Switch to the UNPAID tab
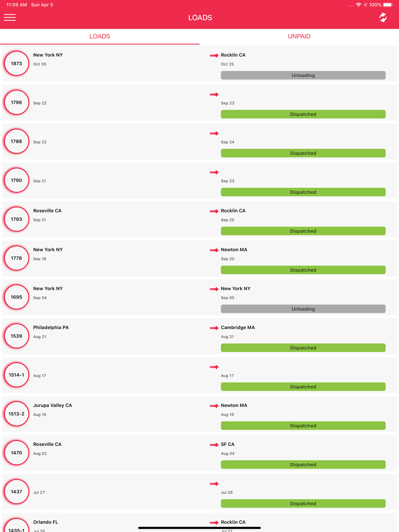Viewport: 399px width, 532px height. click(299, 36)
